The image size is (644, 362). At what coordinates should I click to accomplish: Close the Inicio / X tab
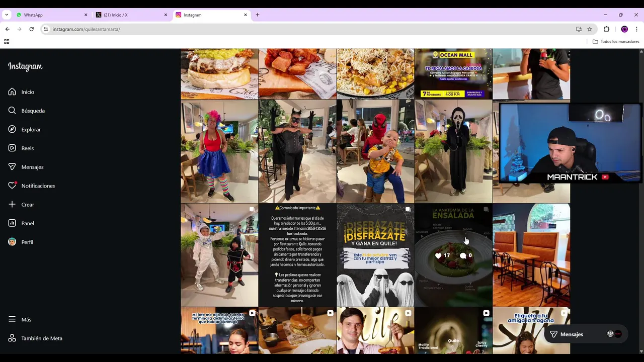pyautogui.click(x=166, y=15)
